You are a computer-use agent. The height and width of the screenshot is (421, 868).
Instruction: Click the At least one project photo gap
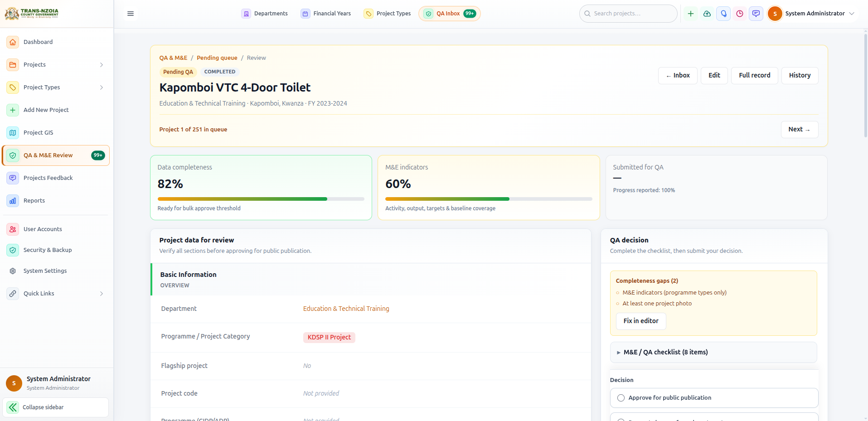(657, 304)
